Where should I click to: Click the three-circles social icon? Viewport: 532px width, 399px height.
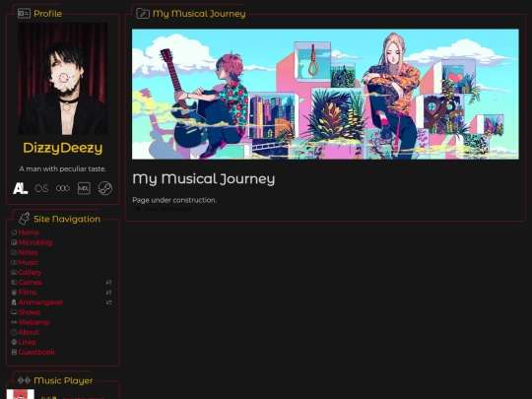point(63,188)
